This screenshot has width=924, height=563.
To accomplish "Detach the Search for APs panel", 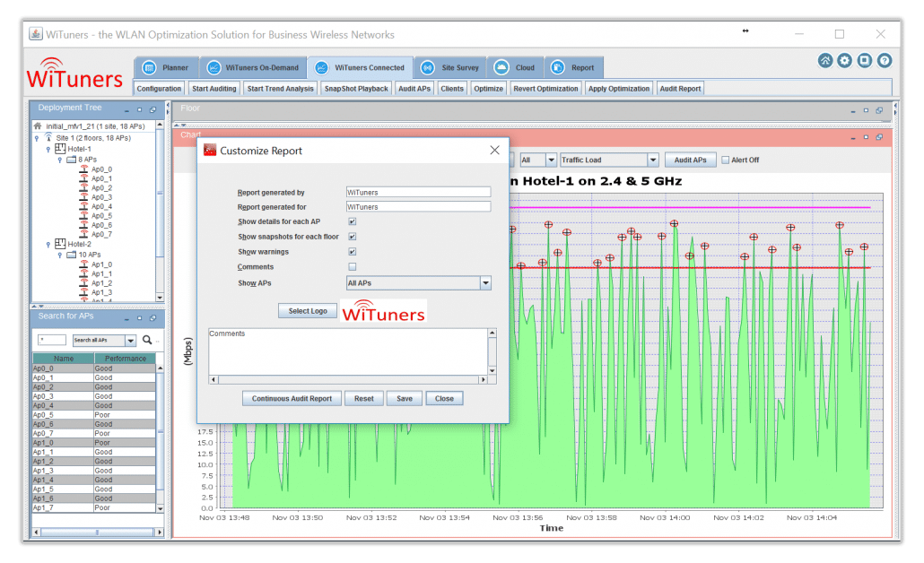I will point(153,318).
